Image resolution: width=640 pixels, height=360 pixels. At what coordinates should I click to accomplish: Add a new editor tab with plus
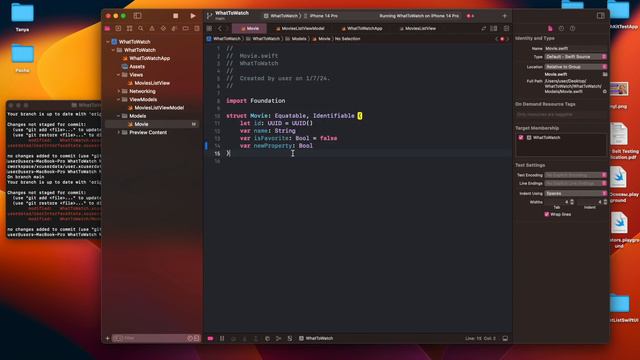[x=504, y=16]
